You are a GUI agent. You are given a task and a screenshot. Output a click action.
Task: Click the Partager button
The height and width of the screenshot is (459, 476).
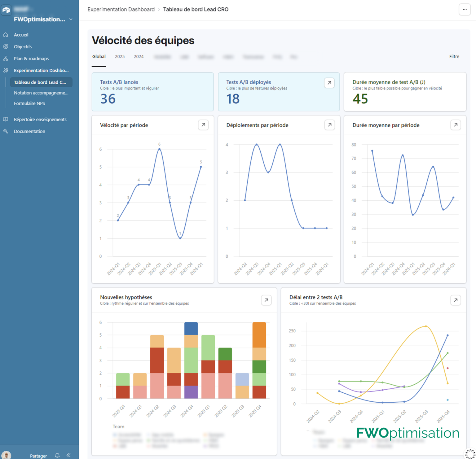tap(38, 456)
